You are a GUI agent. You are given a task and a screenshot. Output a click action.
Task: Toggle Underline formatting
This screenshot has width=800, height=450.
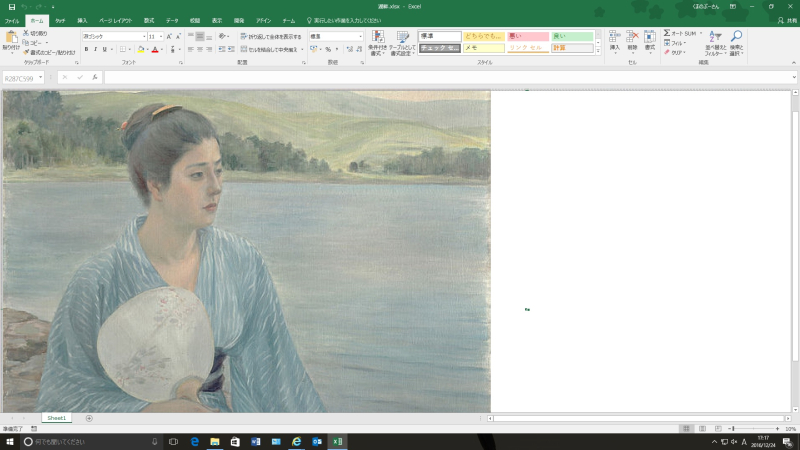(x=105, y=49)
